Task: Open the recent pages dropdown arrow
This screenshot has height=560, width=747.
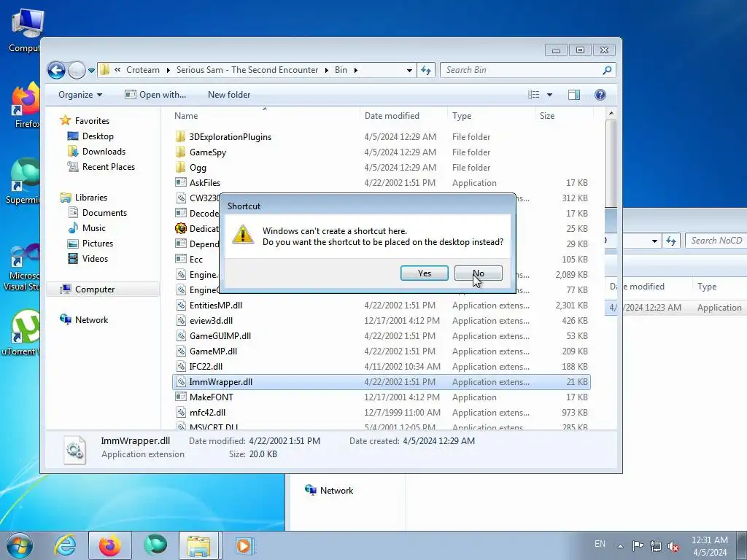Action: pos(91,71)
